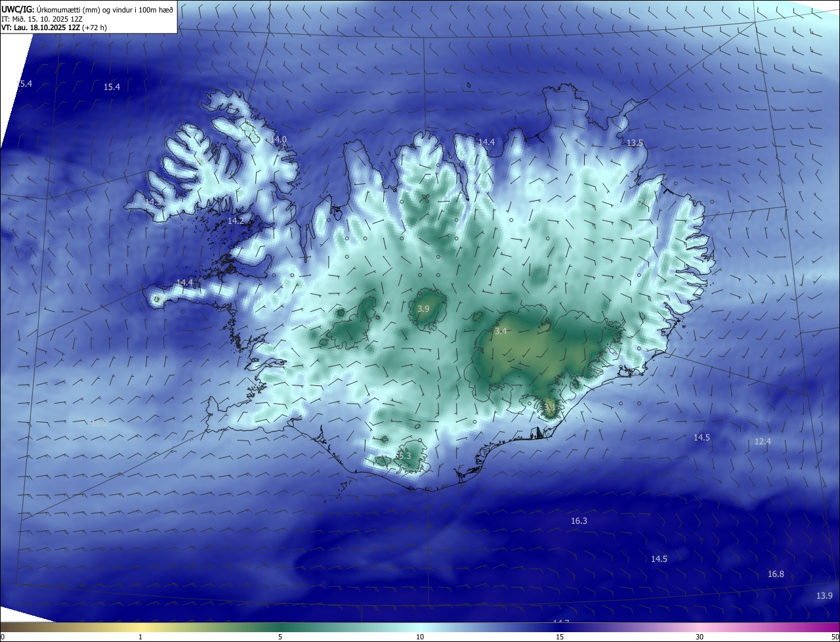Click the 0 tick on the color scale
Screen dimensions: 840x642
pyautogui.click(x=3, y=637)
